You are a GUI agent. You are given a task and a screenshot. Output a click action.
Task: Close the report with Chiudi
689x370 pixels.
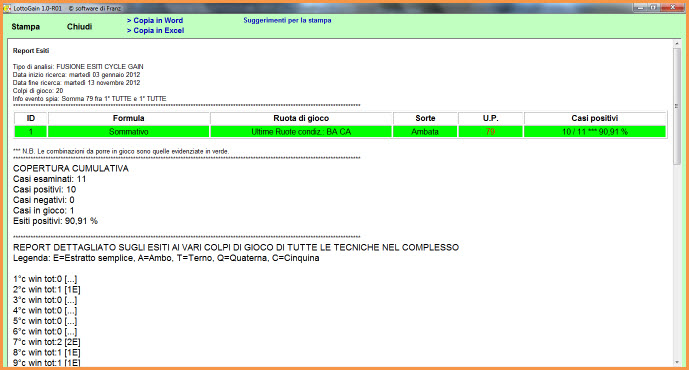pos(79,27)
